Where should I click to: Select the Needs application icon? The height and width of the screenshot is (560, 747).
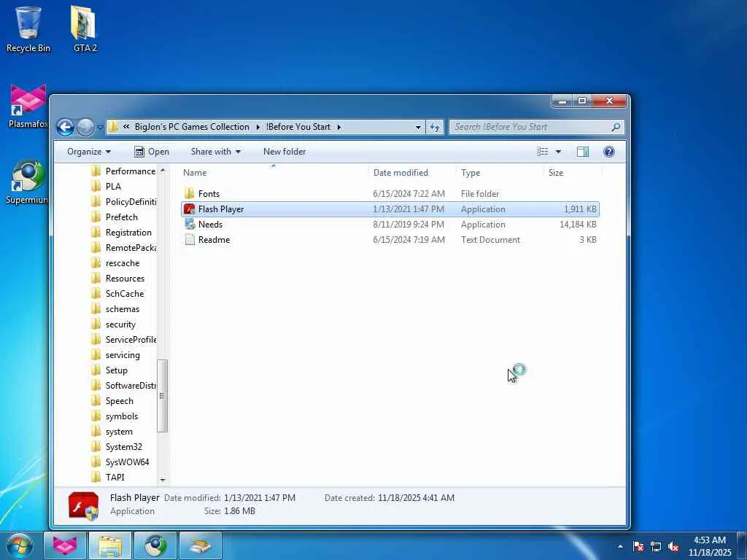(x=190, y=225)
